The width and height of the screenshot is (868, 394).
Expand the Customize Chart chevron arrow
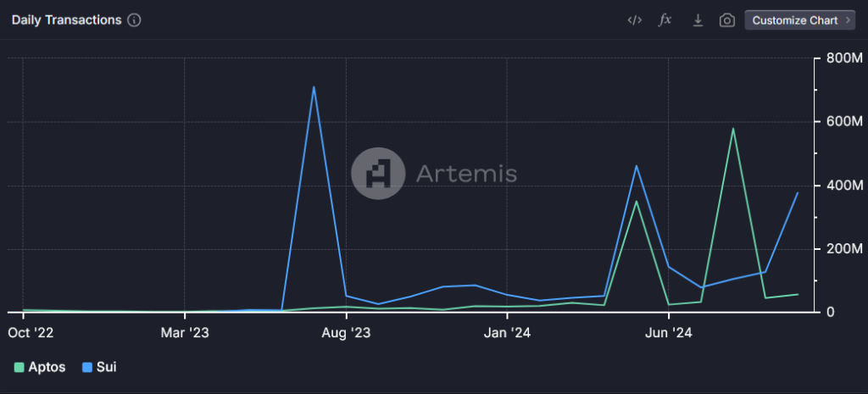tap(847, 20)
